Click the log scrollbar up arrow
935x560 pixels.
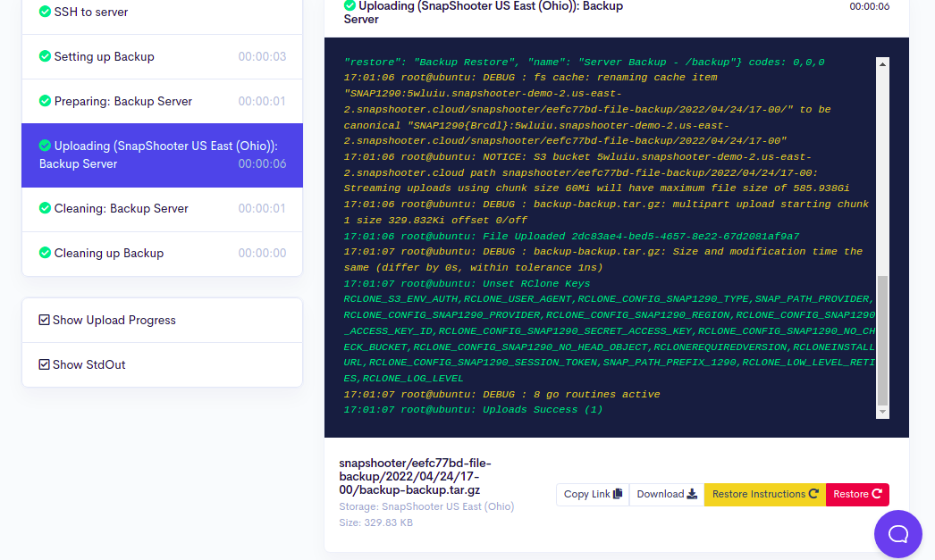pos(882,63)
